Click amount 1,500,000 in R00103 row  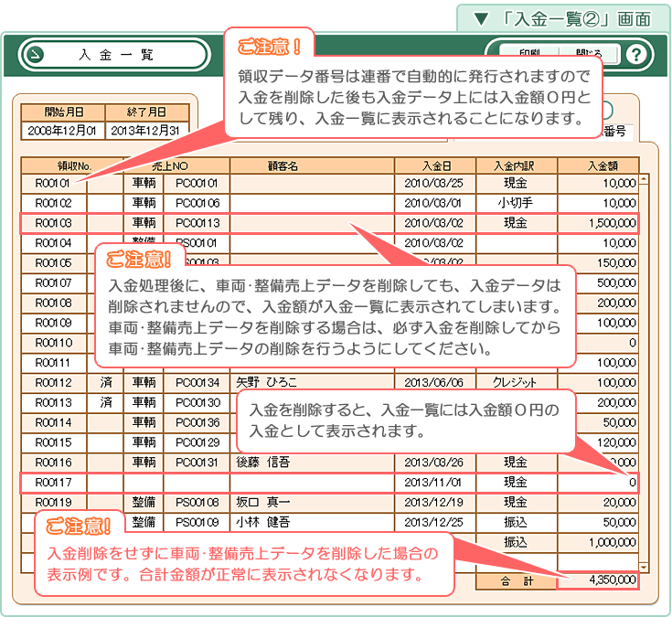pos(613,223)
